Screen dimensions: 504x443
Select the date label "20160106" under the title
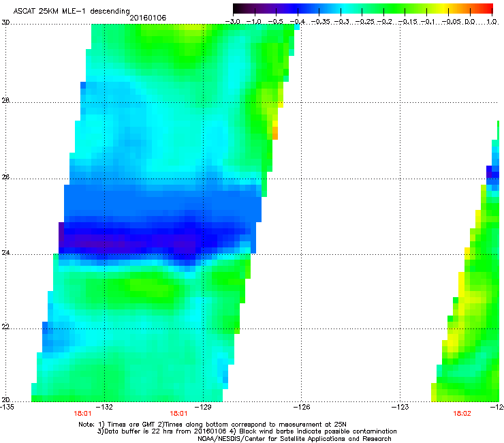tap(148, 18)
